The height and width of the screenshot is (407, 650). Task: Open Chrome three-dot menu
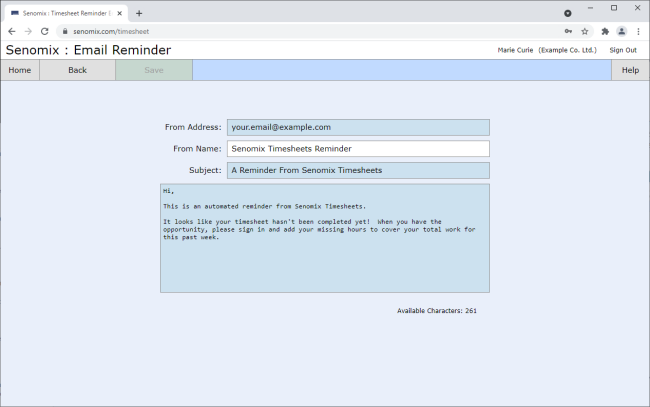(638, 31)
